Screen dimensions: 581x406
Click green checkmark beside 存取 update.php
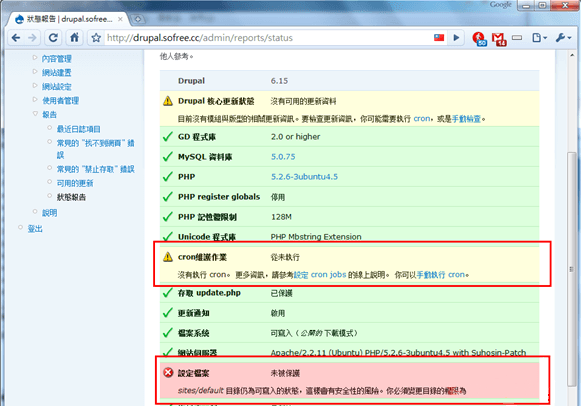coord(168,293)
